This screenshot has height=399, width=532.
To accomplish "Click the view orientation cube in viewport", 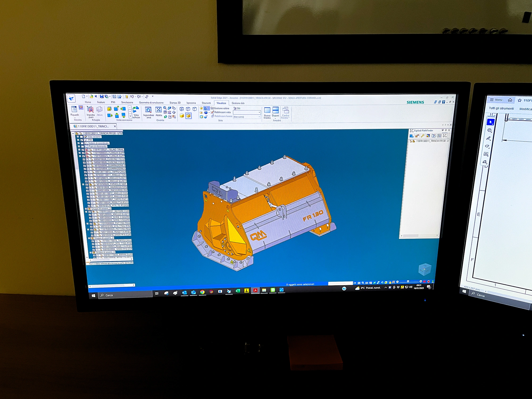I will coord(425,269).
